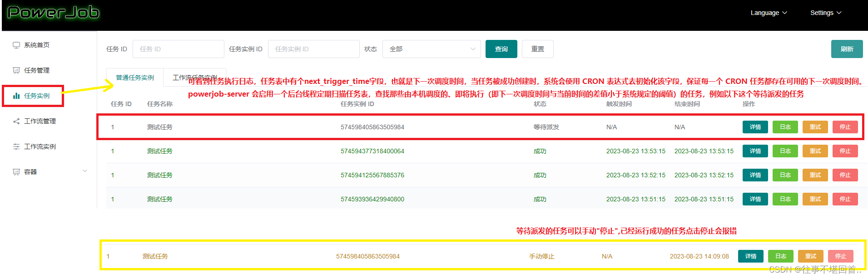Viewport: 868px width, 278px height.
Task: Open 任务管理 in the sidebar
Action: 37,70
